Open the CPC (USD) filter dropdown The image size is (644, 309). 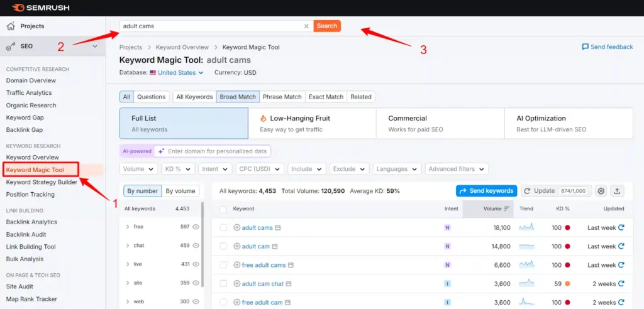[260, 169]
